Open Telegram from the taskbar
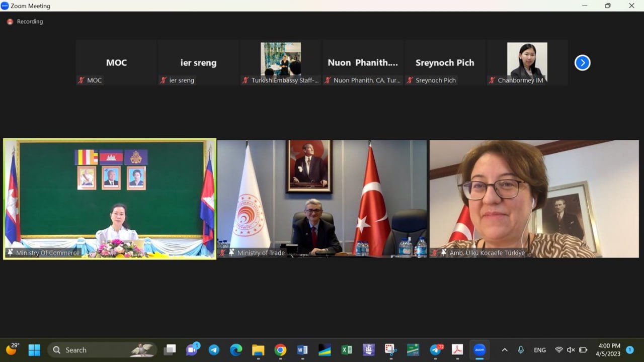Image resolution: width=644 pixels, height=362 pixels. click(x=214, y=350)
